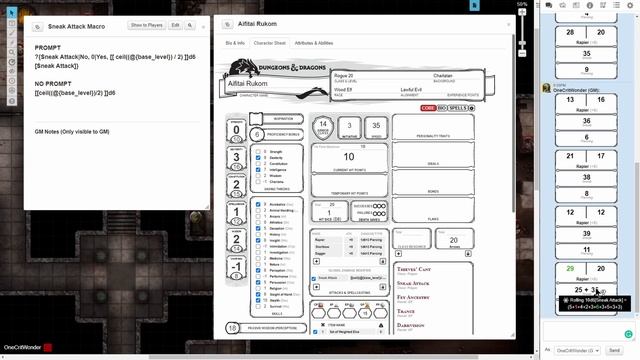Viewport: 640px width, 360px height.
Task: Click the Help tool icon
Action: (x=12, y=100)
